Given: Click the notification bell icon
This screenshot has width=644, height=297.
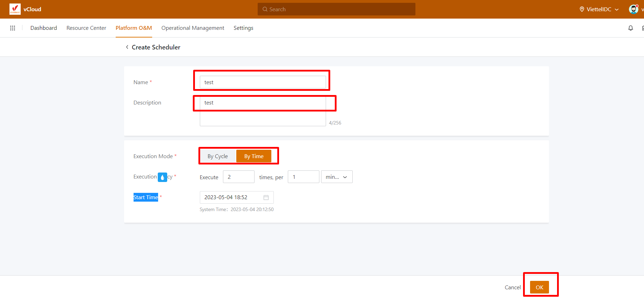Looking at the screenshot, I should (630, 28).
